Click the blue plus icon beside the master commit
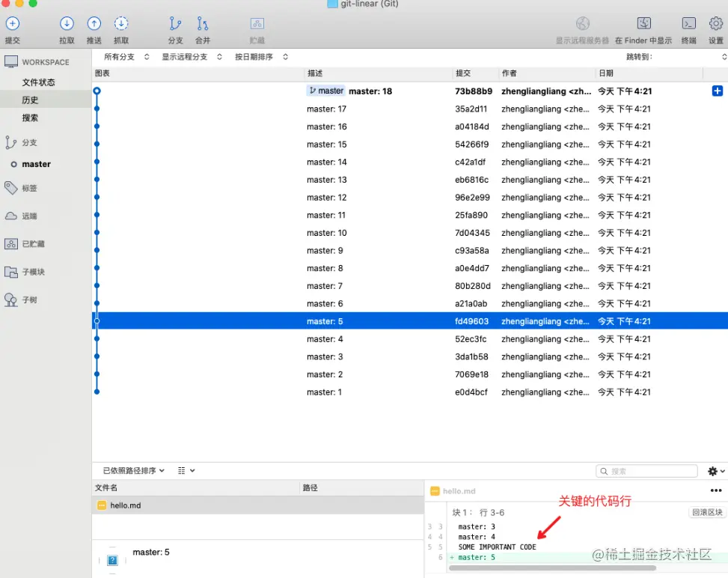This screenshot has width=728, height=578. [x=718, y=91]
